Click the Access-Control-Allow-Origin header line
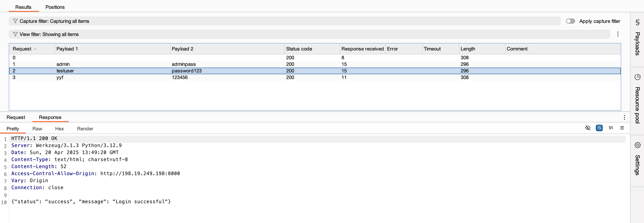 pyautogui.click(x=96, y=173)
